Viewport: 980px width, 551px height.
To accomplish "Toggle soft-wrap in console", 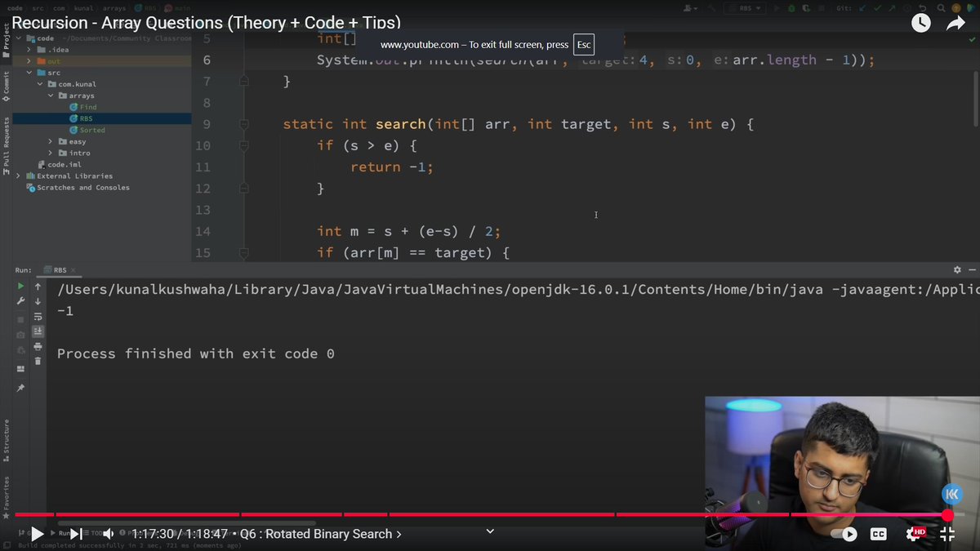I will pos(38,317).
